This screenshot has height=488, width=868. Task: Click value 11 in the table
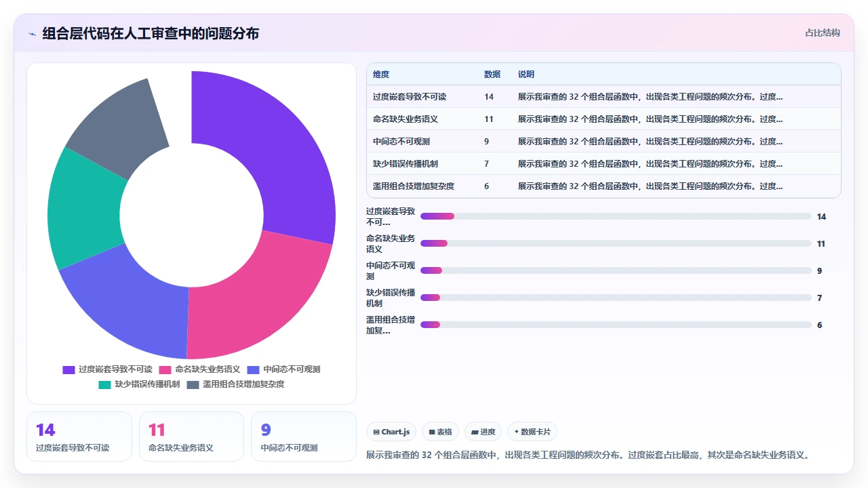point(489,119)
